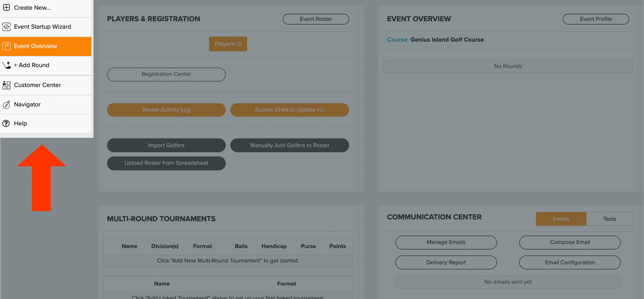Click the MULTI-ROUND TOURNAMENTS heading

pos(161,219)
